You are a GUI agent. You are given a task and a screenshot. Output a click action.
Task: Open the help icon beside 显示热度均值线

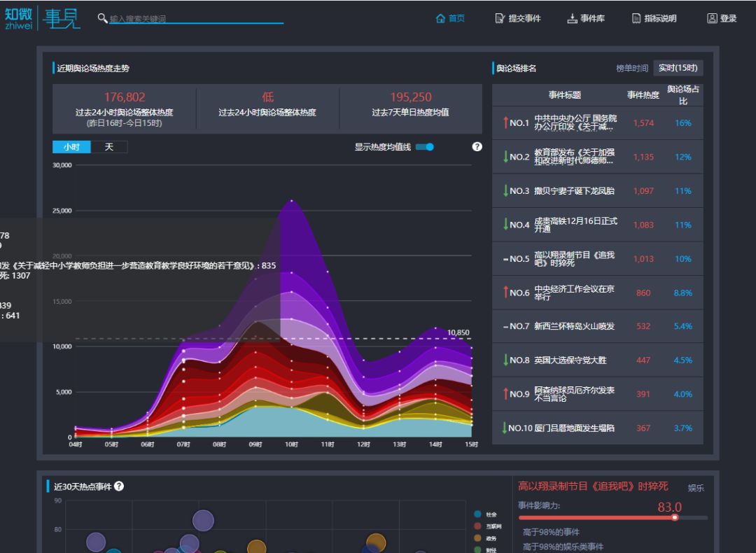477,146
